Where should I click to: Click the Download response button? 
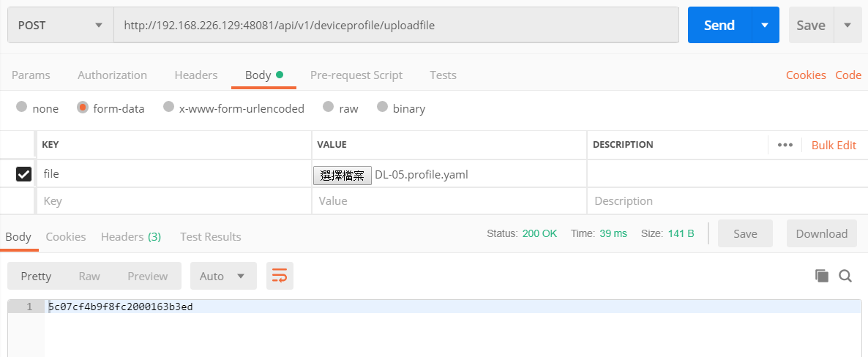click(821, 233)
